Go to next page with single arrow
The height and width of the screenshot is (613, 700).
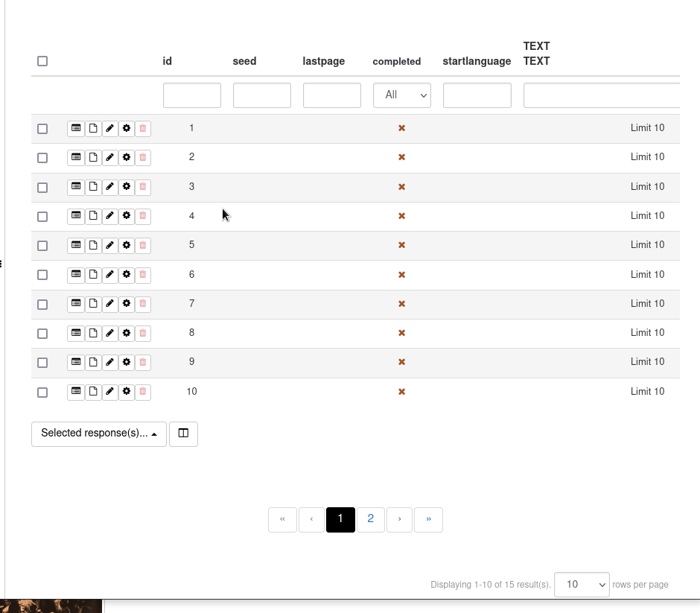tap(399, 519)
